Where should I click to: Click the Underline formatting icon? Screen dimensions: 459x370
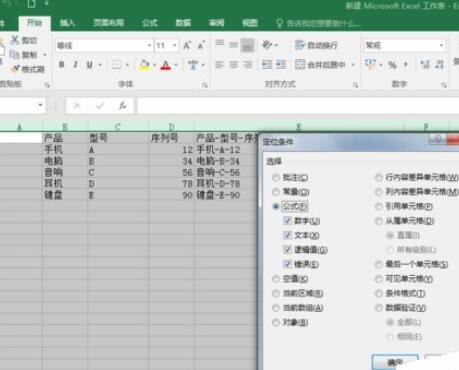[89, 65]
